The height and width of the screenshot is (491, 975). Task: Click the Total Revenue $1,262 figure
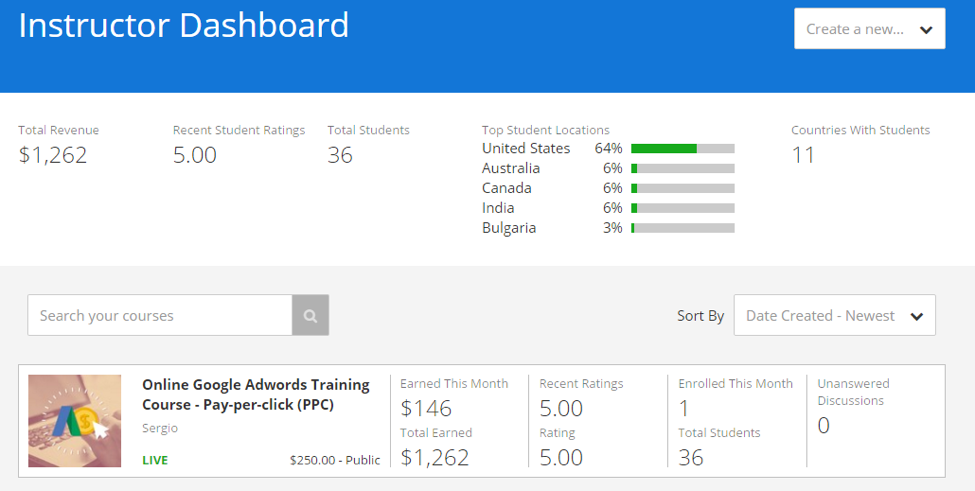[x=53, y=155]
